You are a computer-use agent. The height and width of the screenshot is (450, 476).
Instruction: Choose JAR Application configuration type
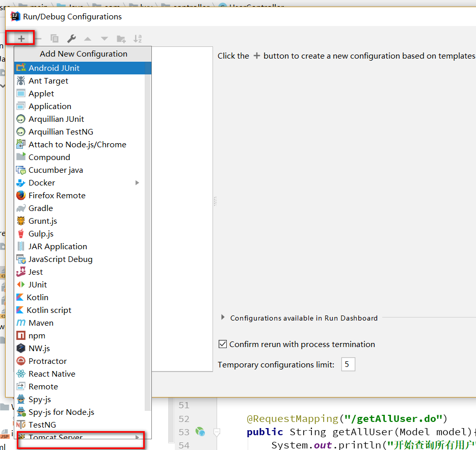coord(83,246)
